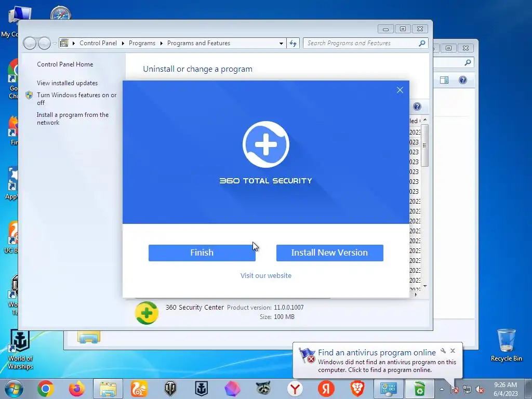Expand arrow after Programs breadcrumb
This screenshot has width=532, height=399.
pyautogui.click(x=161, y=43)
